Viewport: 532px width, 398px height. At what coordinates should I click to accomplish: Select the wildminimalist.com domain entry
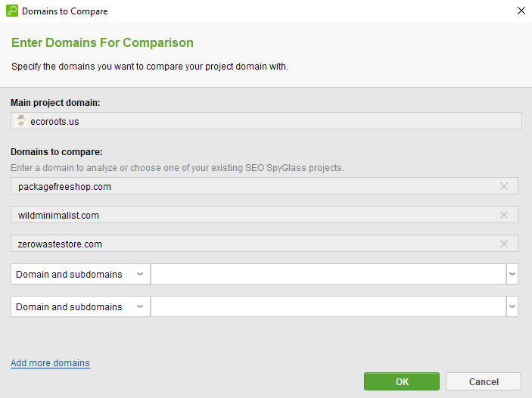tap(59, 216)
